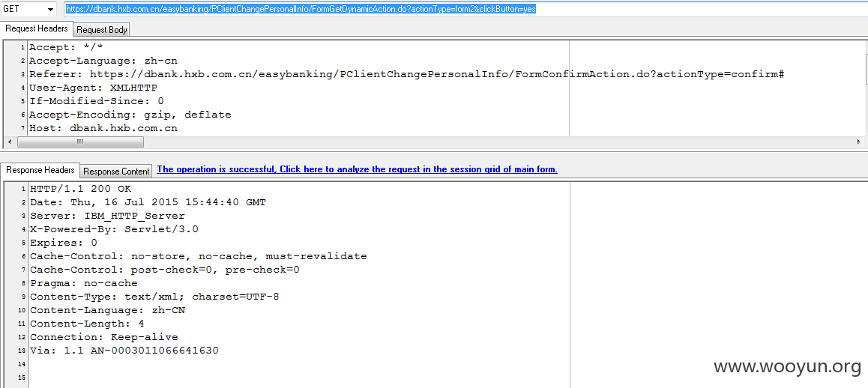This screenshot has height=388, width=868.
Task: Select the Date response header line
Action: coord(148,202)
